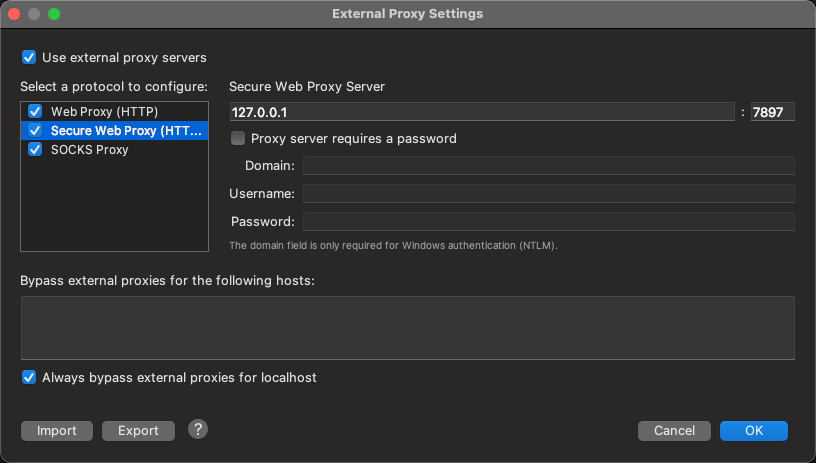Focus the Domain input field

coord(549,165)
